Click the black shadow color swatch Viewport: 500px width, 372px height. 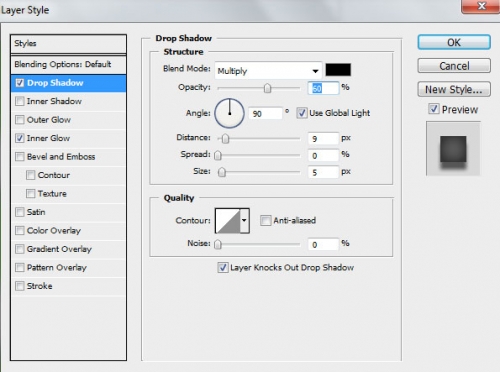(x=338, y=70)
